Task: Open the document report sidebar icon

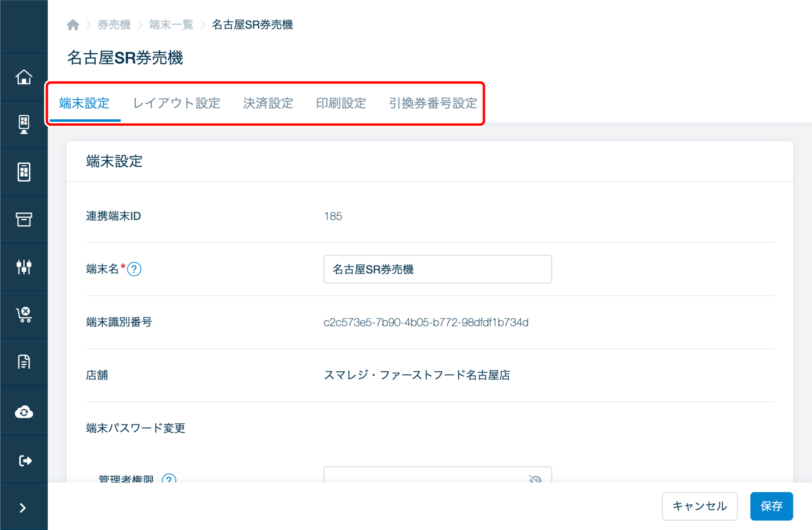Action: click(x=24, y=362)
